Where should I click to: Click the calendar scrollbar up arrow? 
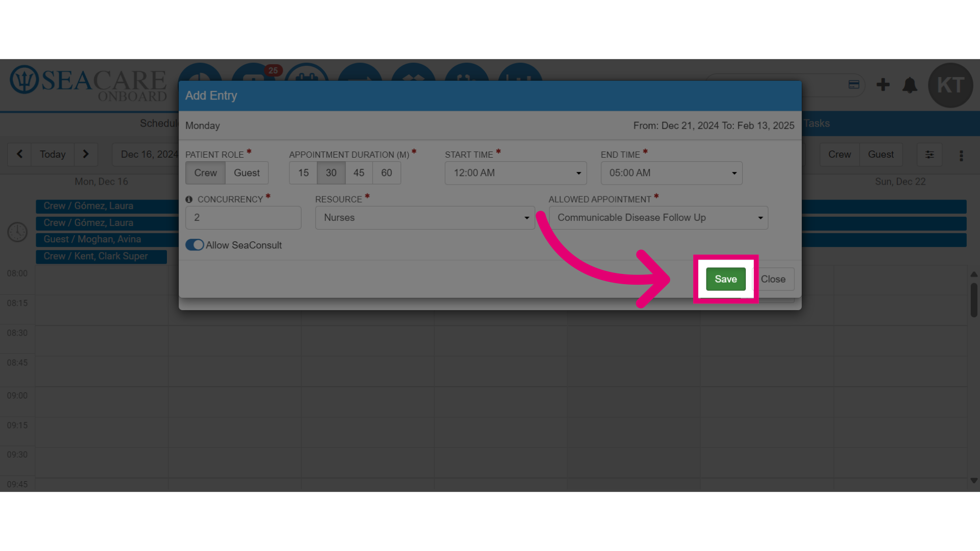(973, 274)
